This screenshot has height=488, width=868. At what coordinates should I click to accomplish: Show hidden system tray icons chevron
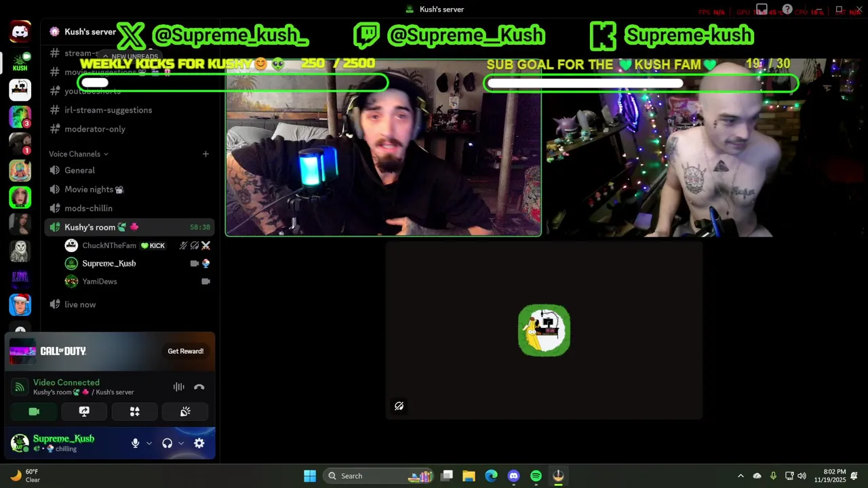[741, 476]
